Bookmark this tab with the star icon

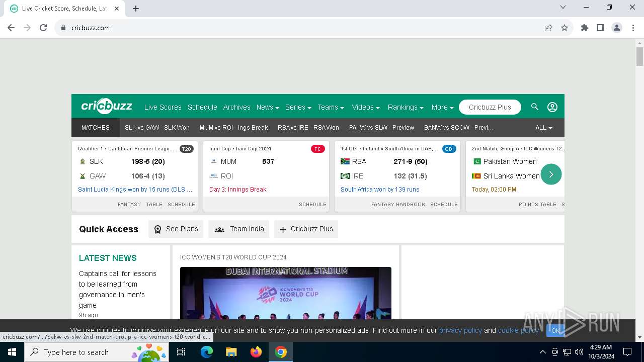(565, 28)
